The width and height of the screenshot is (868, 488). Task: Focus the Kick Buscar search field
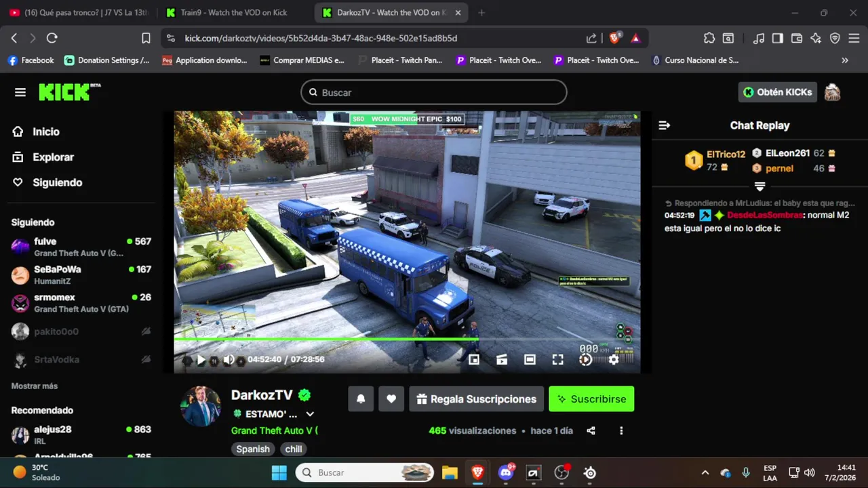coord(434,92)
